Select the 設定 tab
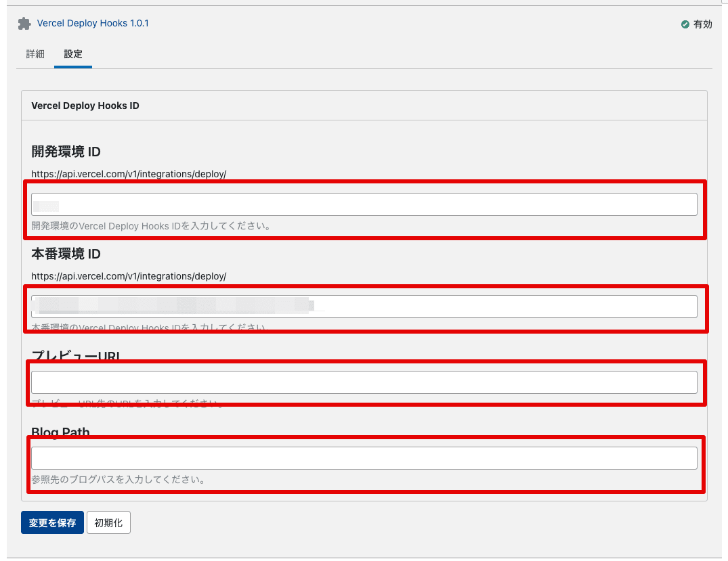This screenshot has width=728, height=561. [x=73, y=54]
